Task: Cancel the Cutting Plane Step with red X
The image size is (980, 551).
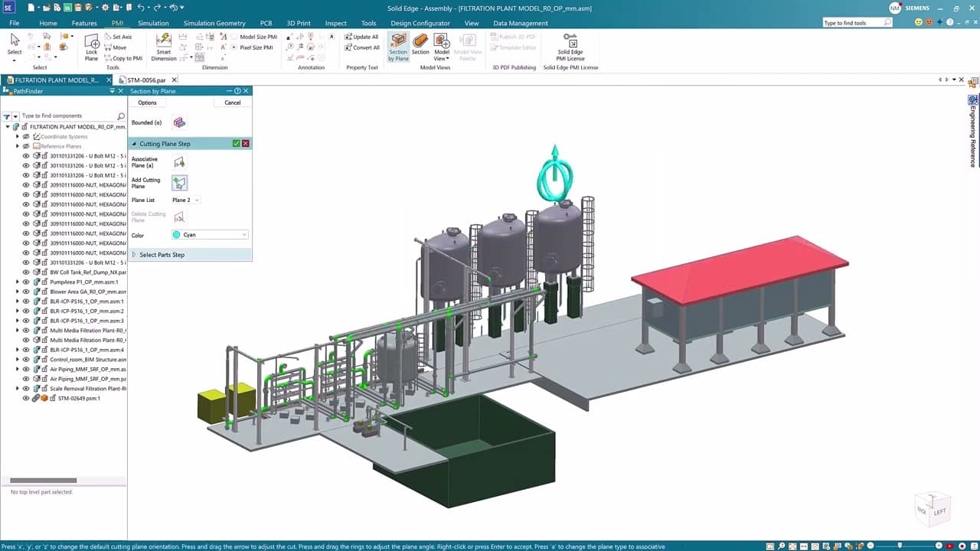Action: 246,144
